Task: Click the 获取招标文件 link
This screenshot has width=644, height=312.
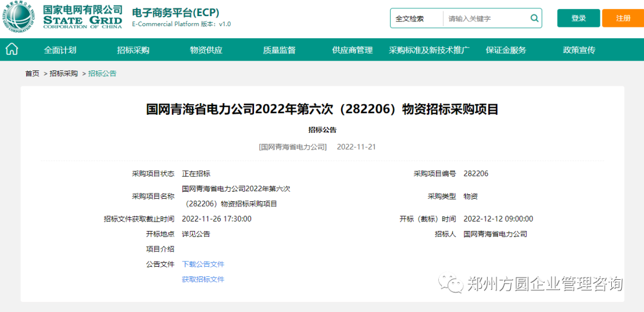Action: [203, 279]
